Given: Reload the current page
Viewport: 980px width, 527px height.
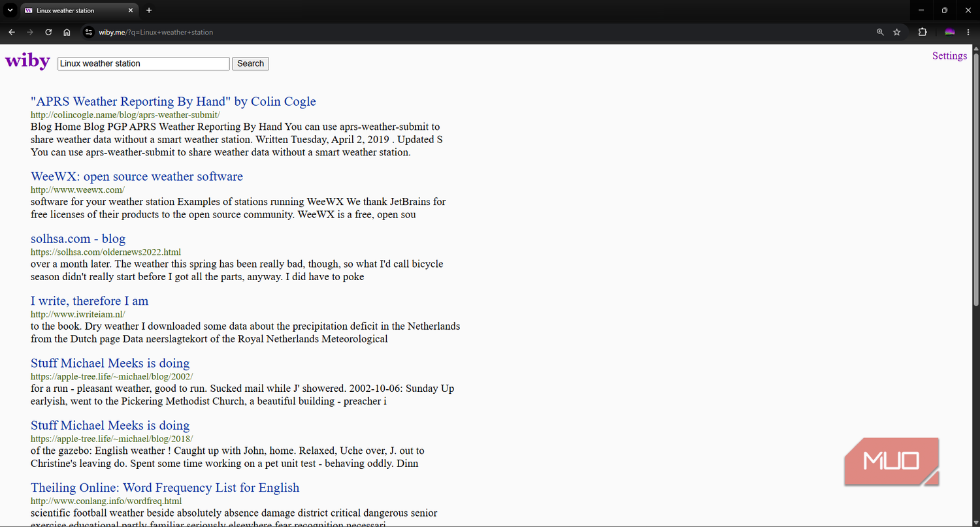Looking at the screenshot, I should [x=48, y=32].
